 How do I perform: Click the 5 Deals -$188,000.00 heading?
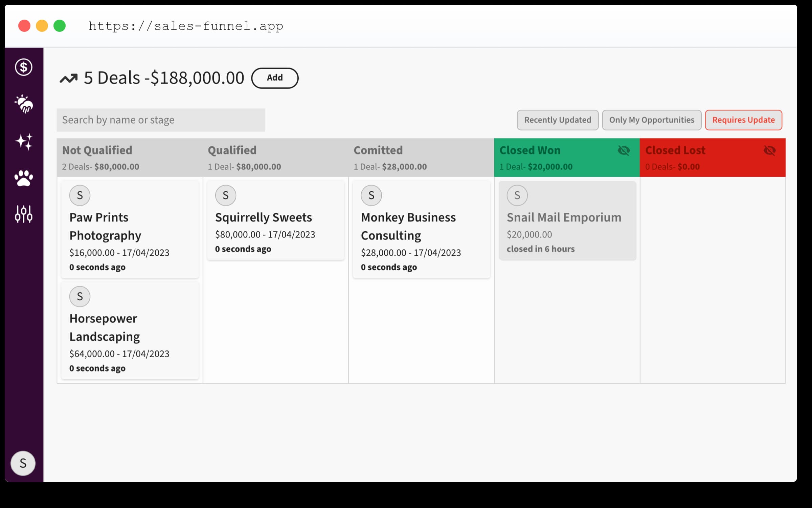click(164, 78)
